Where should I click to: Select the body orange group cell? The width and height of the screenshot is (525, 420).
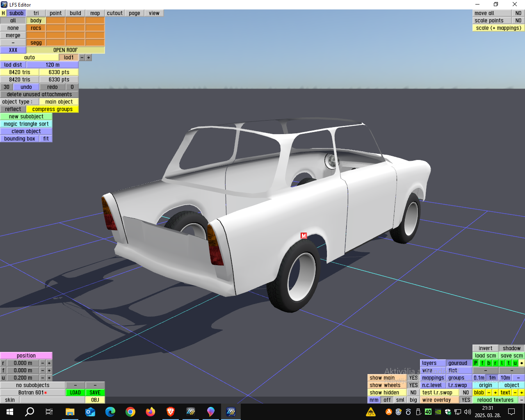pyautogui.click(x=36, y=21)
